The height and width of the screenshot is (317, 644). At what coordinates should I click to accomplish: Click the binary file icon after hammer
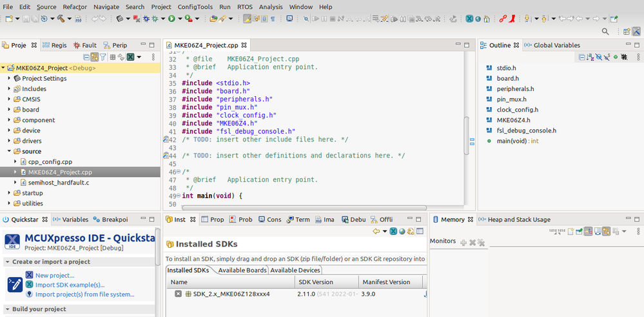(x=78, y=19)
